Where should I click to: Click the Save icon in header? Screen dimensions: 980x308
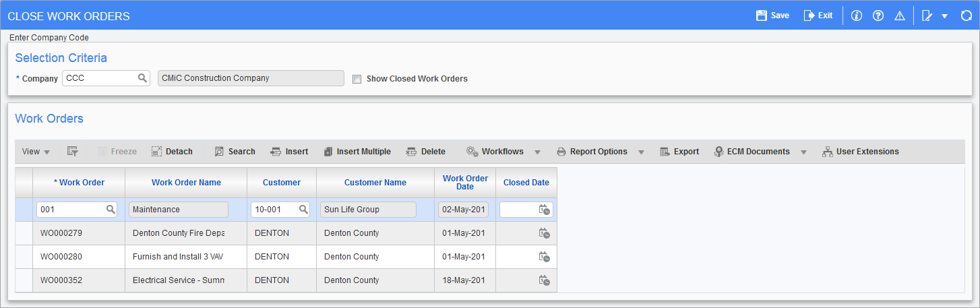pyautogui.click(x=762, y=16)
